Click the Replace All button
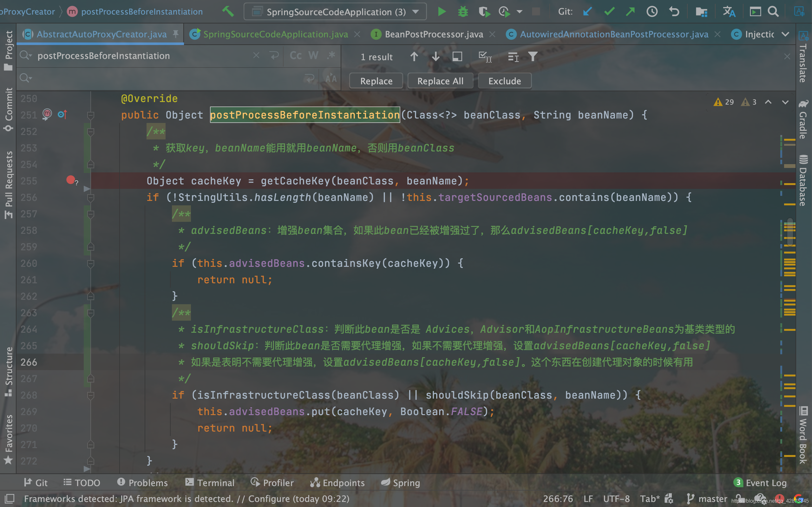The height and width of the screenshot is (507, 812). click(440, 81)
